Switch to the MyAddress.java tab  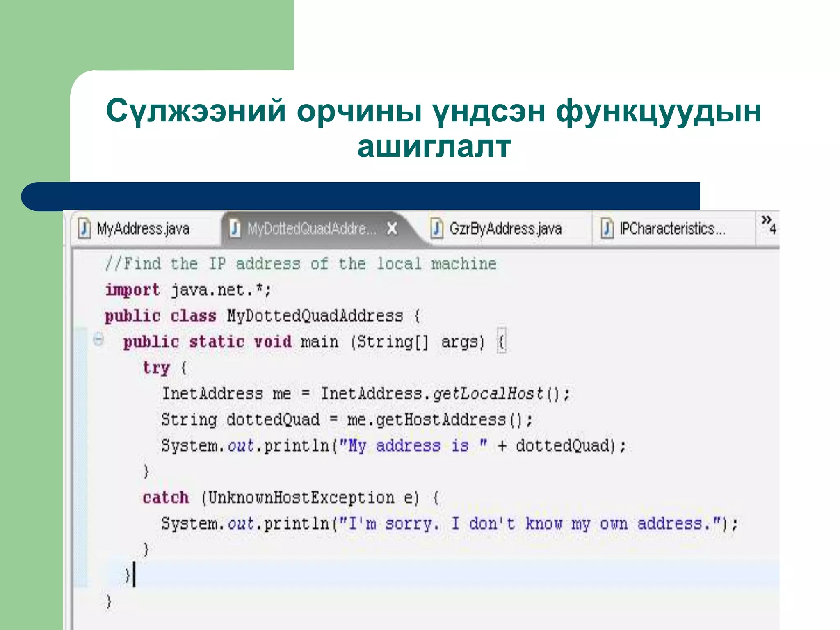[143, 228]
